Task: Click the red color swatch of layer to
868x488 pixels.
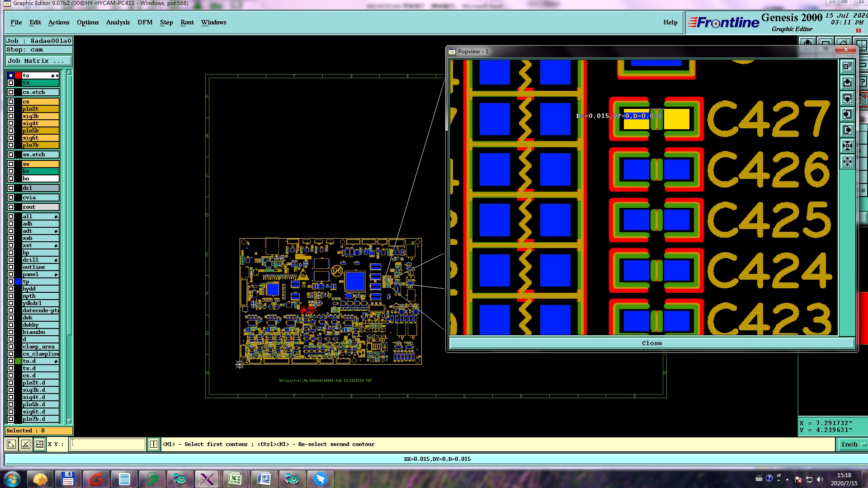Action: coord(18,75)
